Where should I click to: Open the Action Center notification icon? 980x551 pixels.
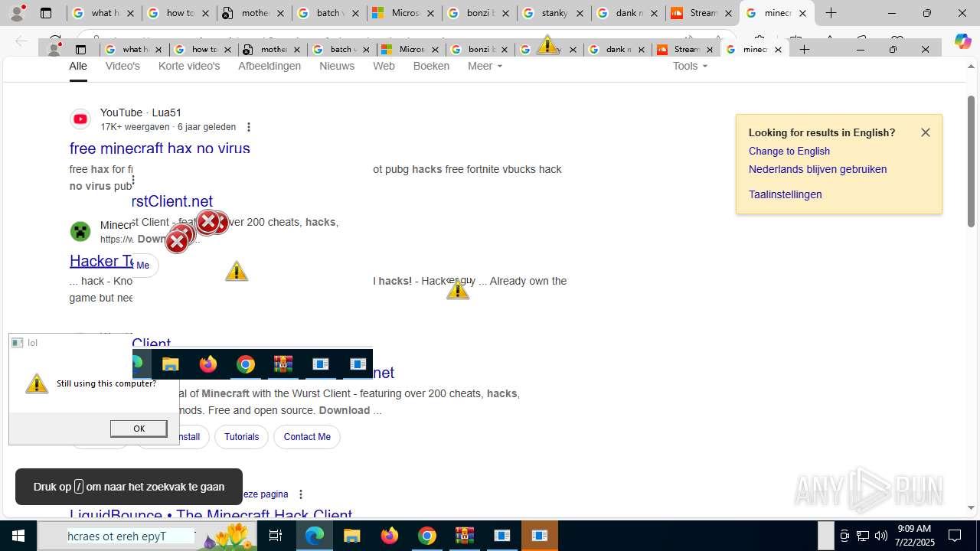(x=955, y=536)
